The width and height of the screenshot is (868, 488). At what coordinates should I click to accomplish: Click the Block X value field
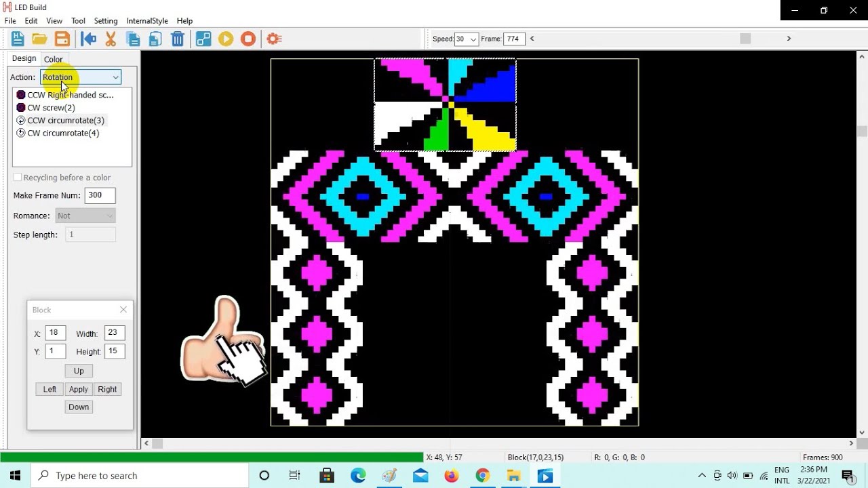pos(56,333)
